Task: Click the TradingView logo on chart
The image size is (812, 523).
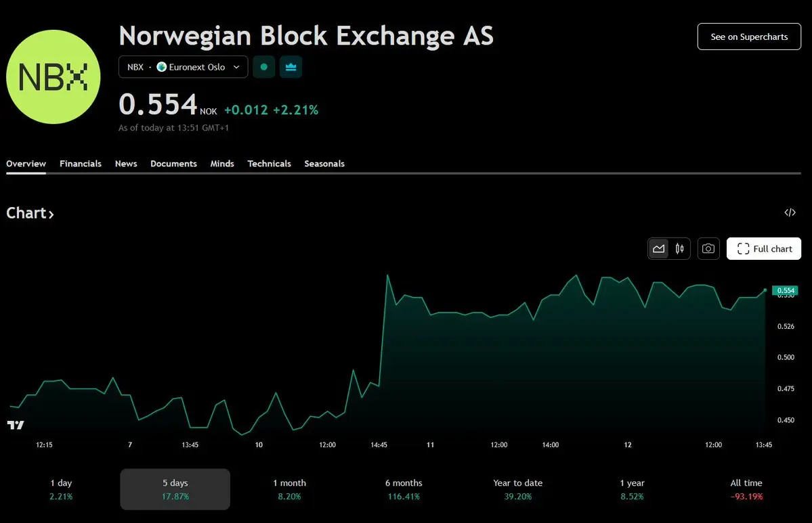Action: [x=16, y=425]
